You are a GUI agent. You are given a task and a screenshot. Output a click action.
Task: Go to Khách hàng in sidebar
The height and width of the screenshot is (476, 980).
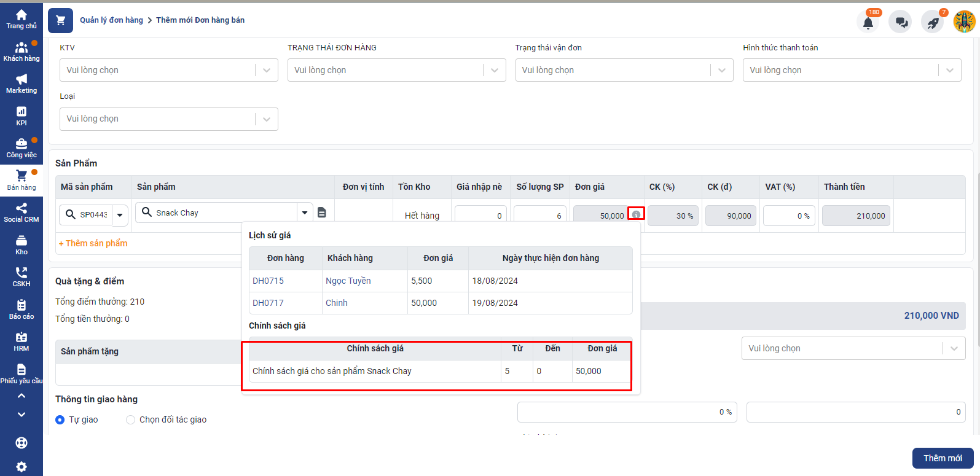click(22, 52)
